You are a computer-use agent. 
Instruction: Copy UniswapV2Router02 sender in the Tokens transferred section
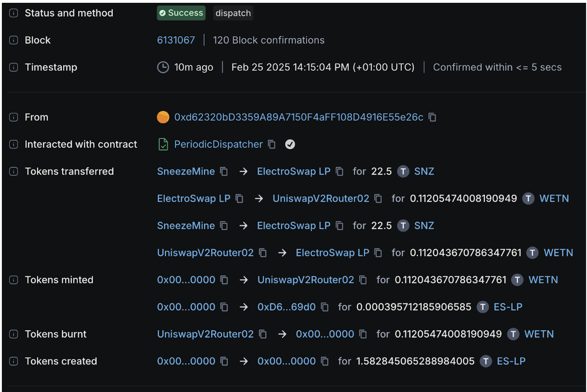coord(263,253)
